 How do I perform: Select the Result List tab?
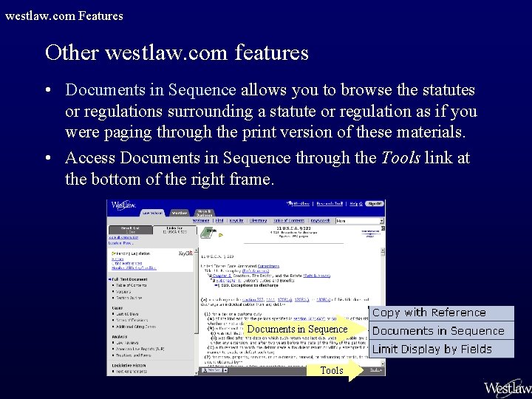click(x=130, y=230)
